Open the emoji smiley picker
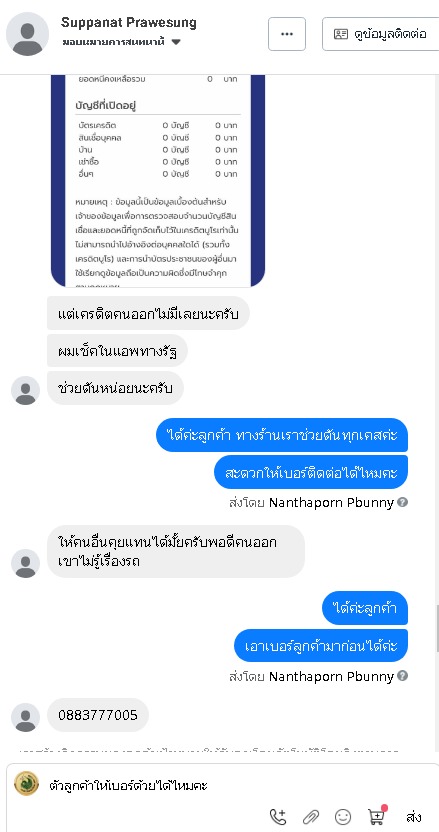The height and width of the screenshot is (832, 439). click(x=343, y=817)
